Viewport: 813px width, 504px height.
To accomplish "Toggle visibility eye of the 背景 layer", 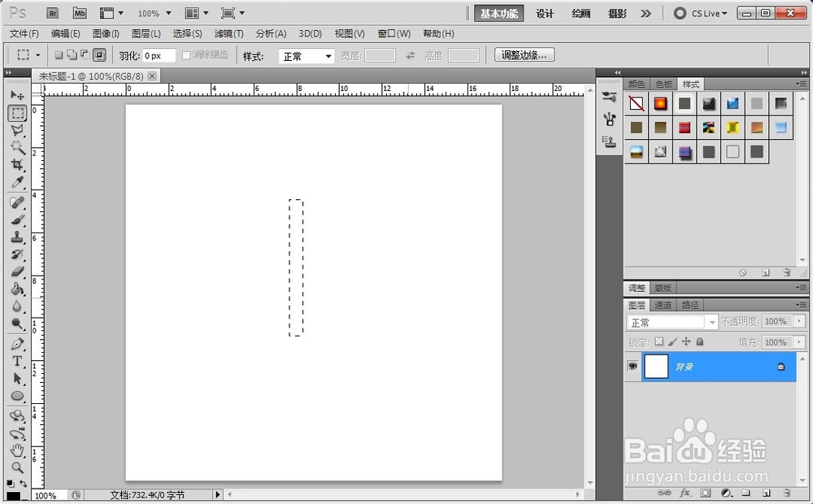I will point(633,366).
